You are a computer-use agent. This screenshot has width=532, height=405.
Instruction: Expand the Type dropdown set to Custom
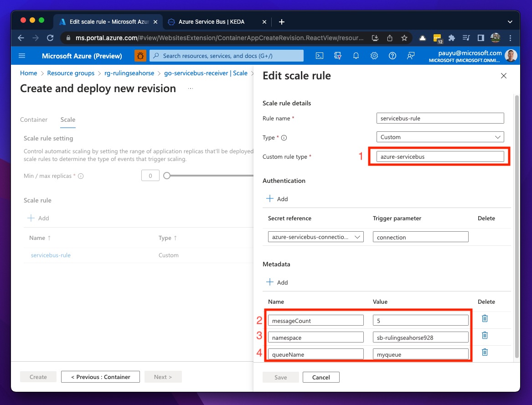(x=440, y=137)
